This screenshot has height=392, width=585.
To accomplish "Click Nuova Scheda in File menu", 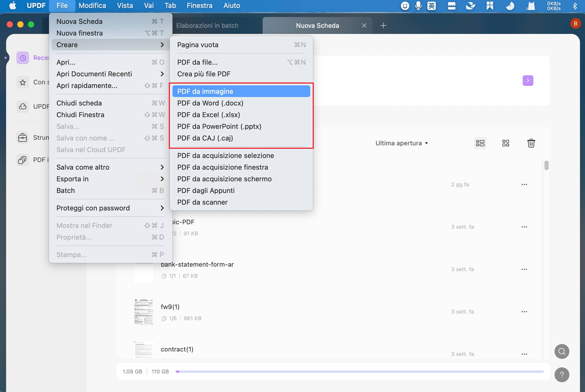I will tap(110, 21).
